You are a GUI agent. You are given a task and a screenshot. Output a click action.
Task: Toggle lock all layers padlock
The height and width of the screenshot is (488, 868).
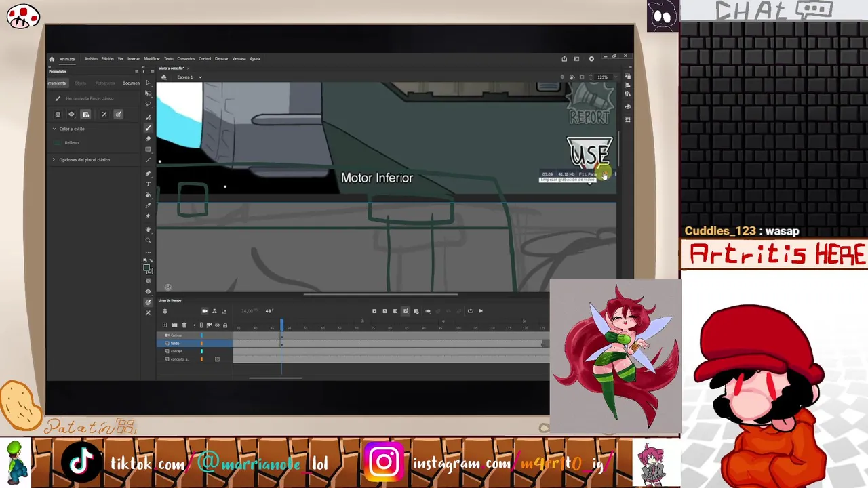point(225,325)
